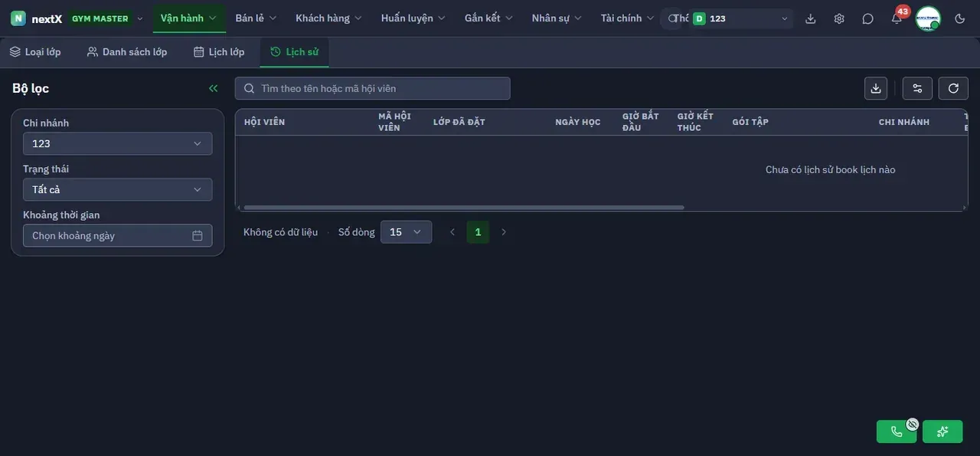Select the Lịch sử tab
This screenshot has height=456, width=980.
pyautogui.click(x=295, y=52)
